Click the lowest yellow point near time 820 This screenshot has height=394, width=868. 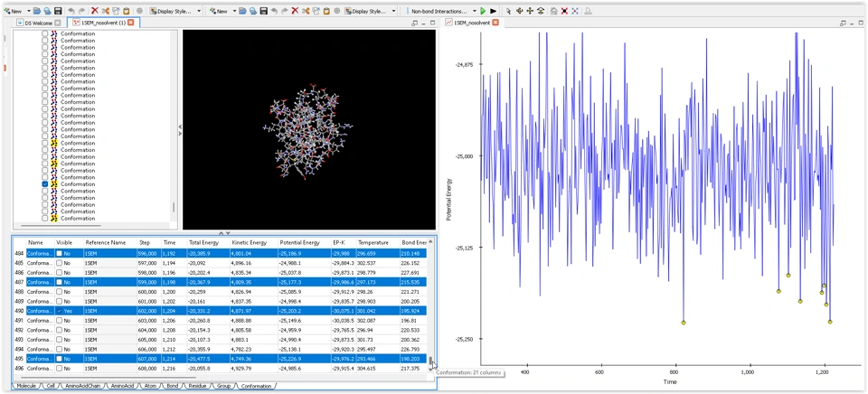point(684,322)
